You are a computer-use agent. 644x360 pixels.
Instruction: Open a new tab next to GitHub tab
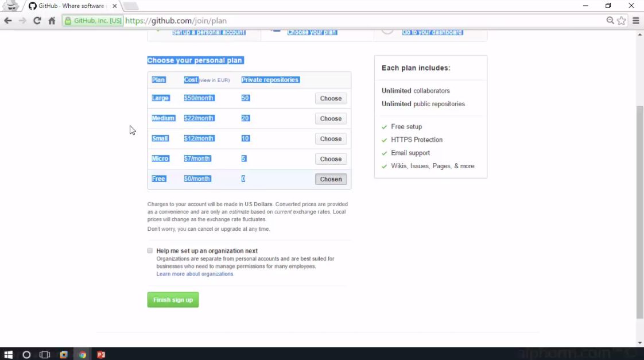click(131, 6)
